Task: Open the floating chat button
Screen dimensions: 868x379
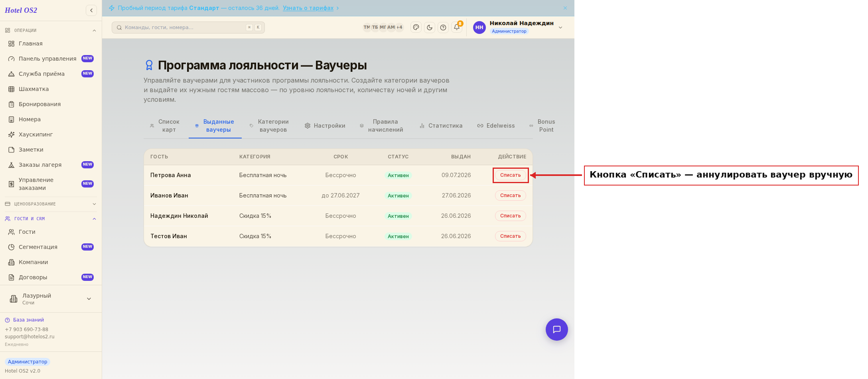Action: [557, 330]
